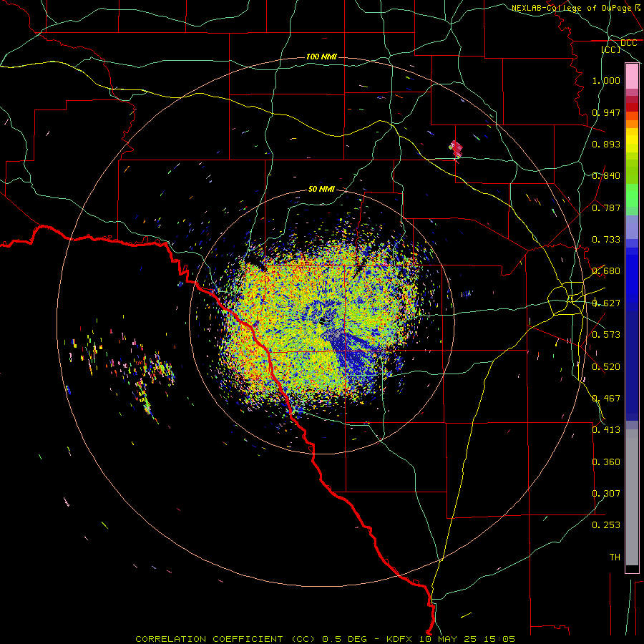This screenshot has height=644, width=644.
Task: Select the 0.520 scale value
Action: point(606,367)
